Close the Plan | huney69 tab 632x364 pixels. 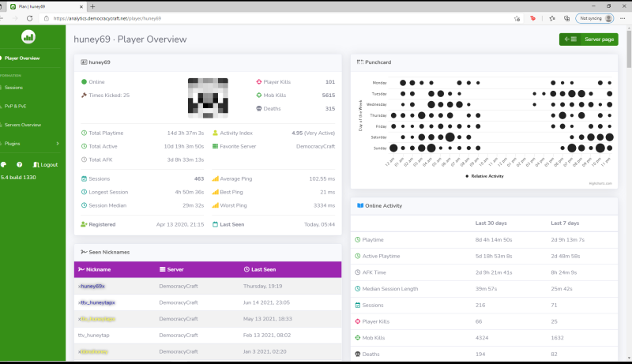(x=81, y=6)
